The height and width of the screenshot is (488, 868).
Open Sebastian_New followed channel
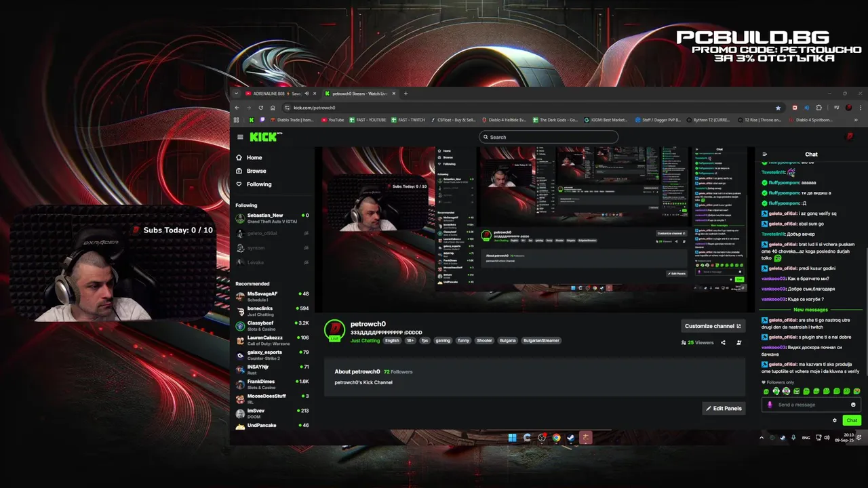(x=272, y=218)
